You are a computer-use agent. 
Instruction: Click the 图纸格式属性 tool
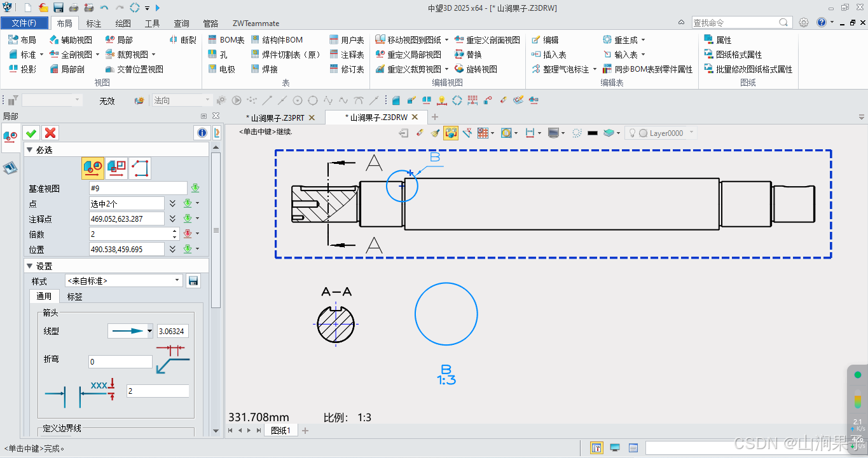tap(733, 55)
